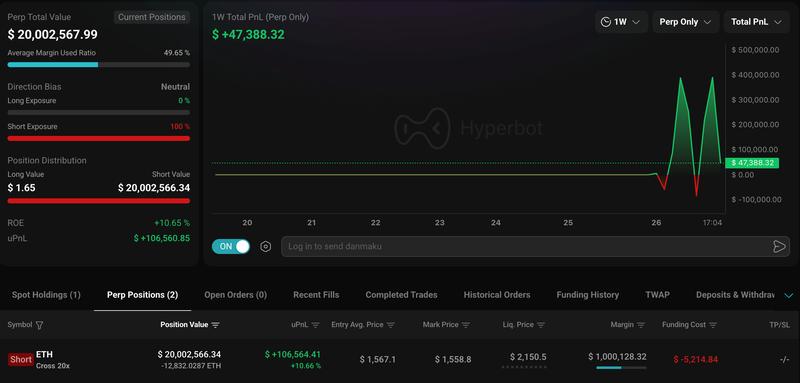This screenshot has height=383, width=800.
Task: Click the Neutral direction bias label
Action: tap(176, 87)
